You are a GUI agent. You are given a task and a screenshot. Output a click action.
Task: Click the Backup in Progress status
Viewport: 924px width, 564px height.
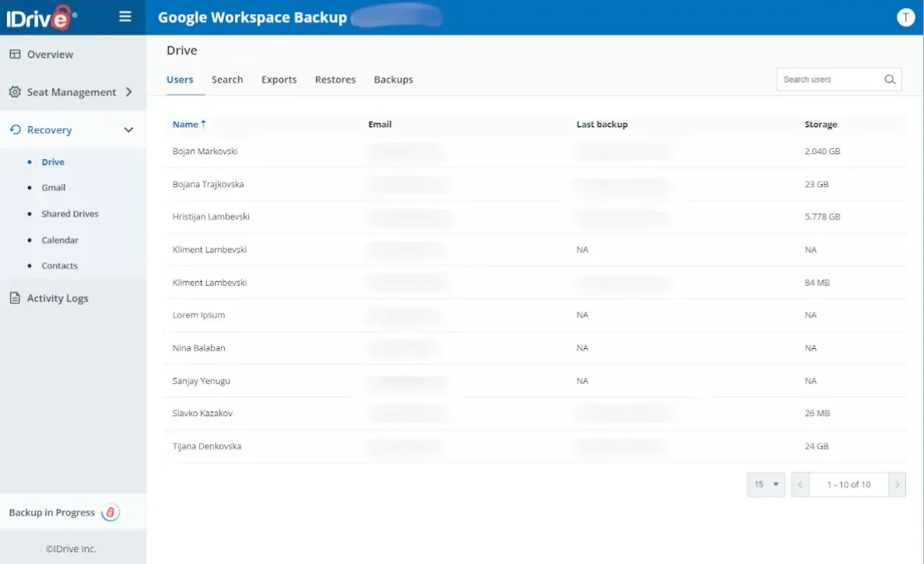click(52, 512)
